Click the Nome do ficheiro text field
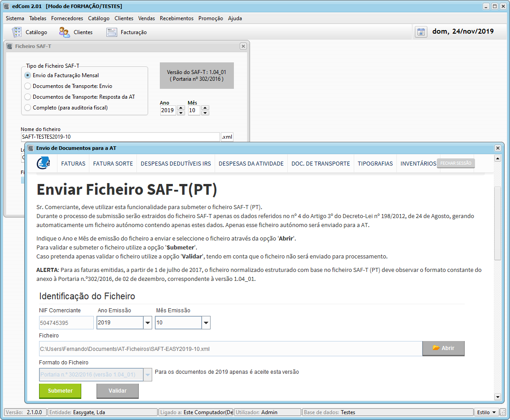Screen dimensions: 510x420 click(x=120, y=137)
